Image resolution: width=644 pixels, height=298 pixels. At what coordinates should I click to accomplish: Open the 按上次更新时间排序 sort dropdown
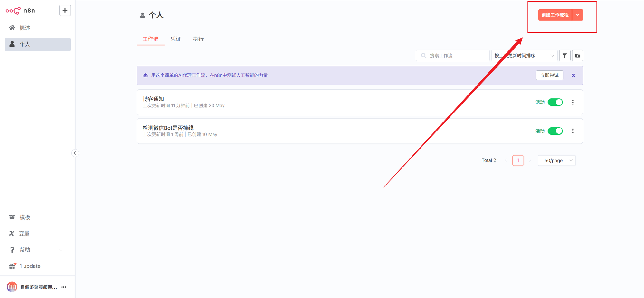(x=524, y=56)
